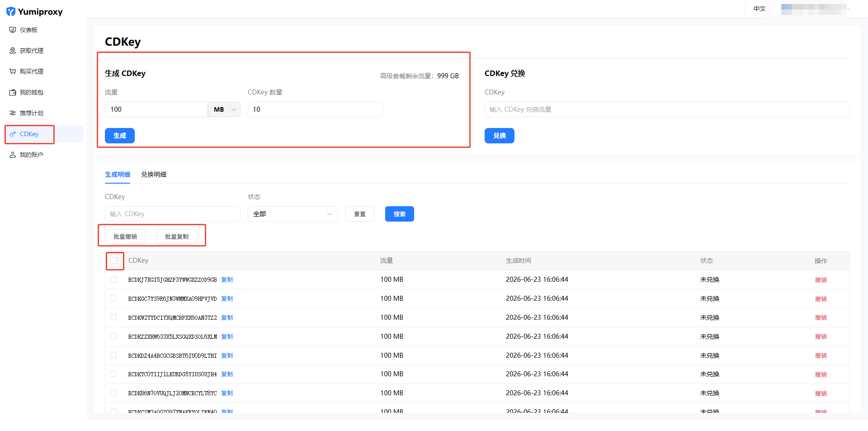Go to 获取代理 via its sidebar icon

(13, 51)
